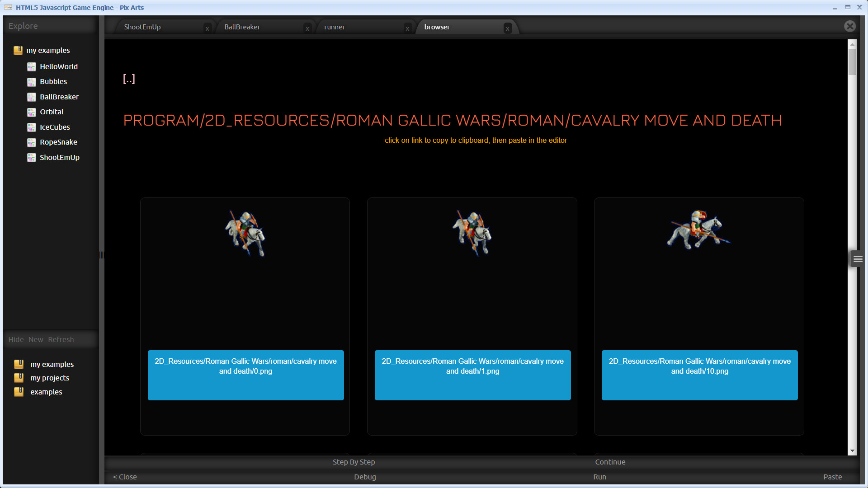The width and height of the screenshot is (868, 488).
Task: Click the BallBreaker project icon in sidebar
Action: pos(31,97)
